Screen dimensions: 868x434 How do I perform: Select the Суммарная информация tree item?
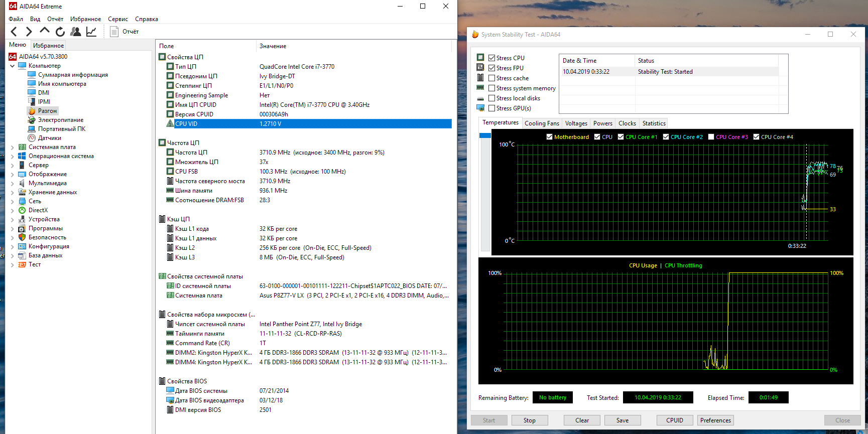click(73, 75)
